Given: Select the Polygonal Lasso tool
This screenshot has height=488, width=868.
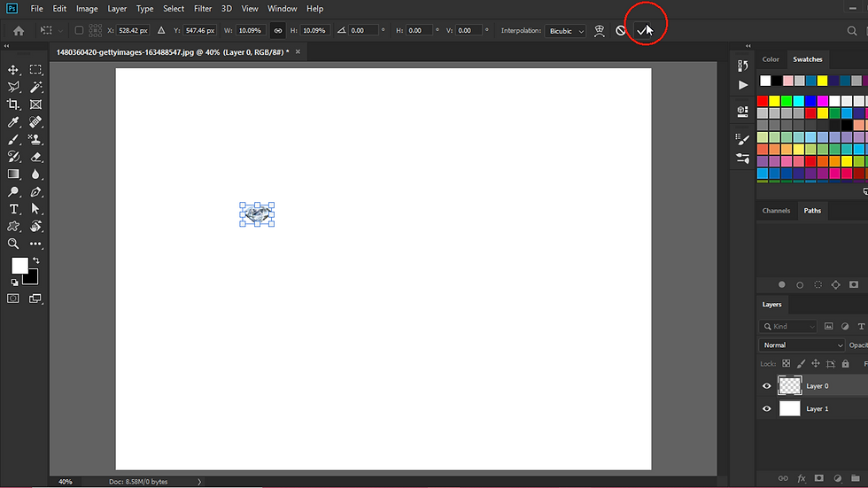Looking at the screenshot, I should pyautogui.click(x=13, y=87).
